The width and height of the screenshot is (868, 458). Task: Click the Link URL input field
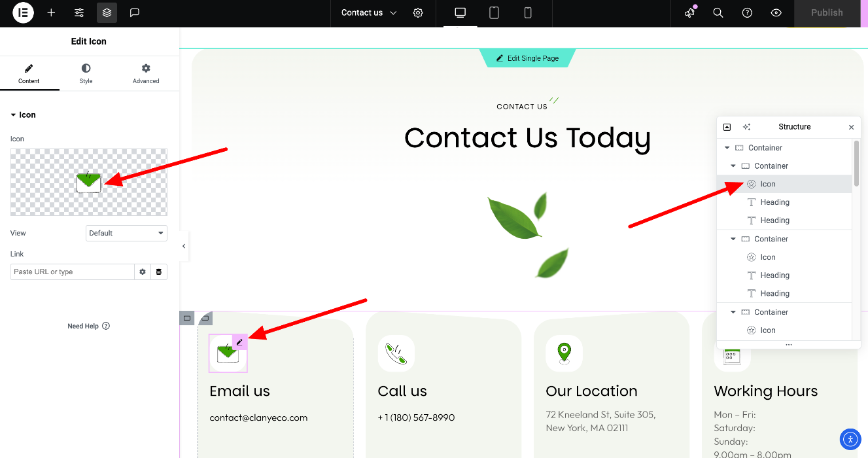pos(72,272)
